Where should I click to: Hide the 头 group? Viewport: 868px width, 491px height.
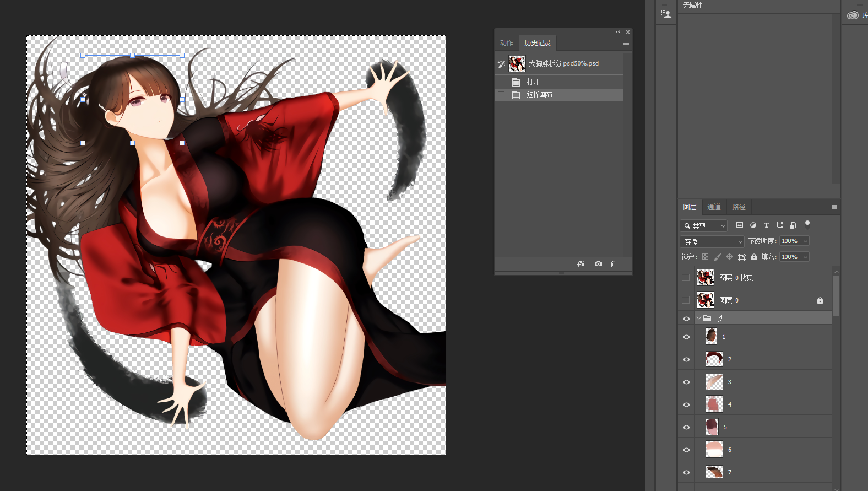(x=686, y=319)
